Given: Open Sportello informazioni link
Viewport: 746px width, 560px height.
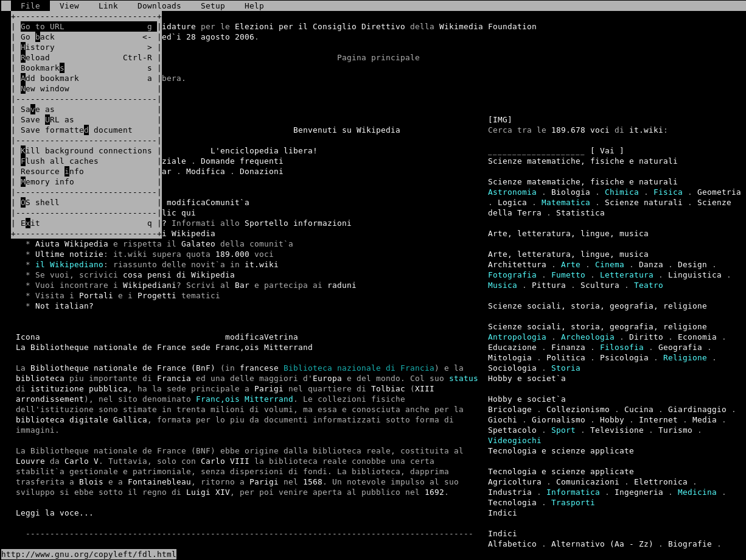Looking at the screenshot, I should (x=298, y=223).
